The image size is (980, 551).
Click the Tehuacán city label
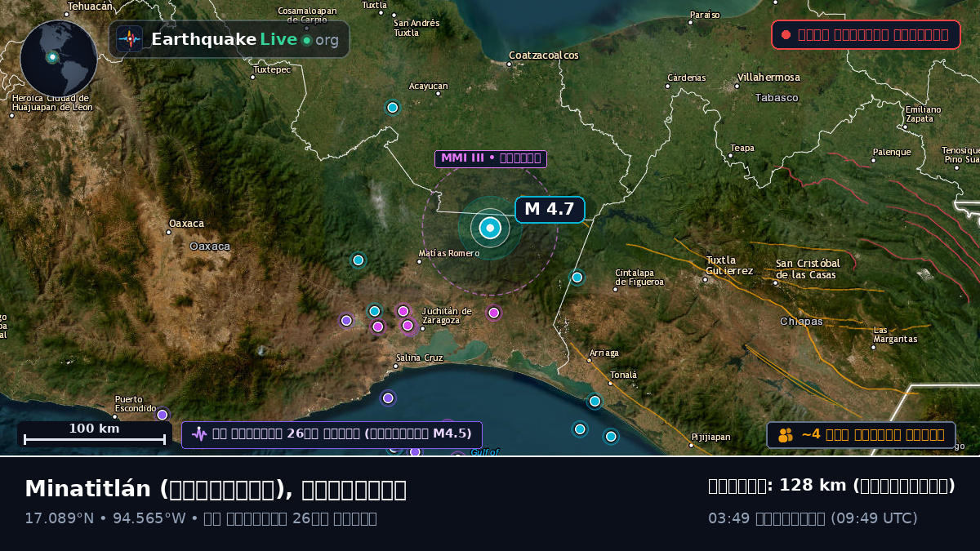pos(90,6)
